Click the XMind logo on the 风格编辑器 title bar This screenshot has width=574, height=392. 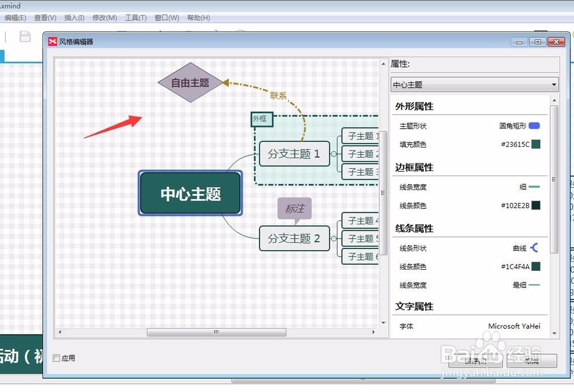[52, 41]
